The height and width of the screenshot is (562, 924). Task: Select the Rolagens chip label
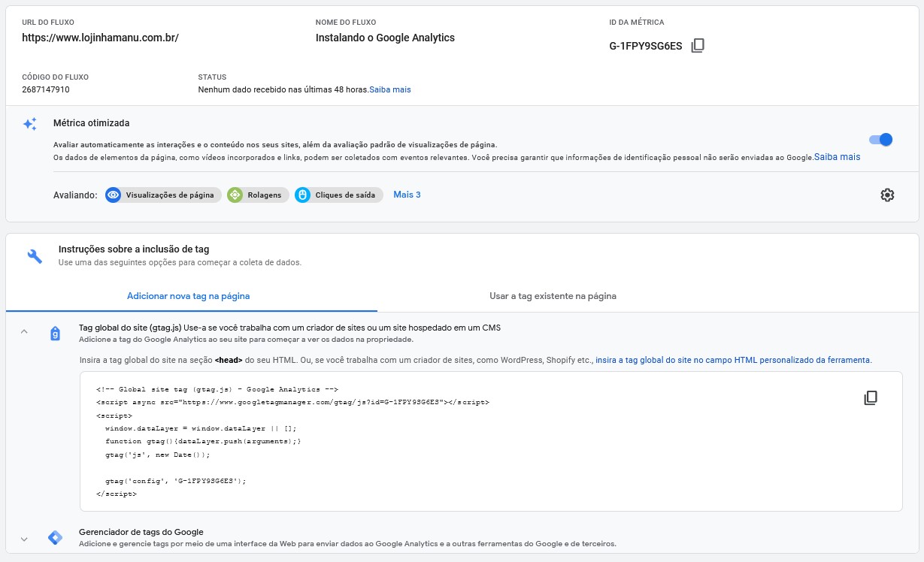(x=264, y=195)
